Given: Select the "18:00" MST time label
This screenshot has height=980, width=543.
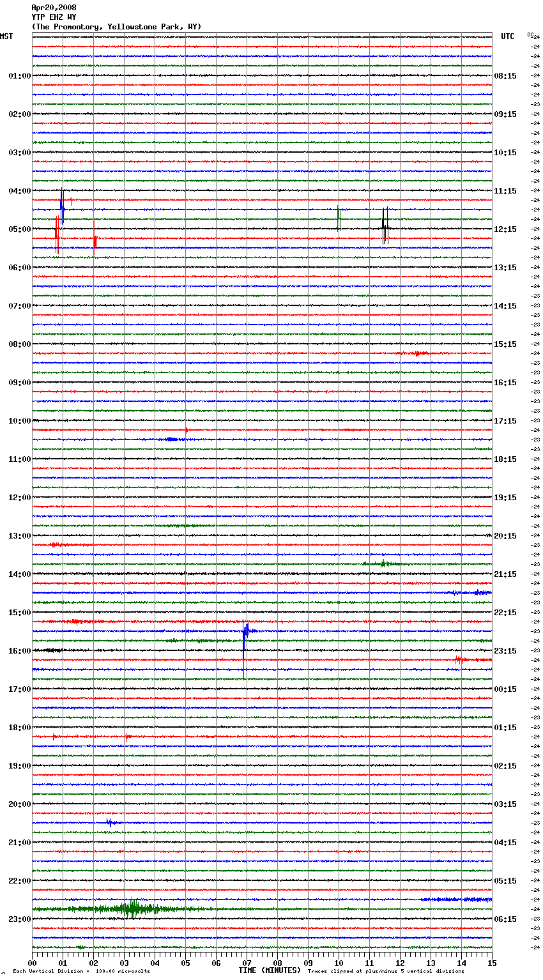Looking at the screenshot, I should click(20, 728).
